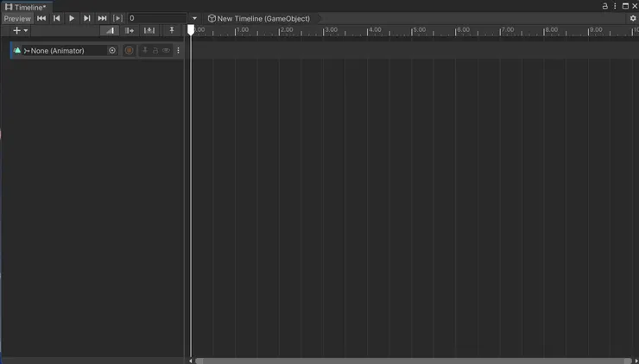
Task: Open the animation track options menu
Action: [x=178, y=51]
